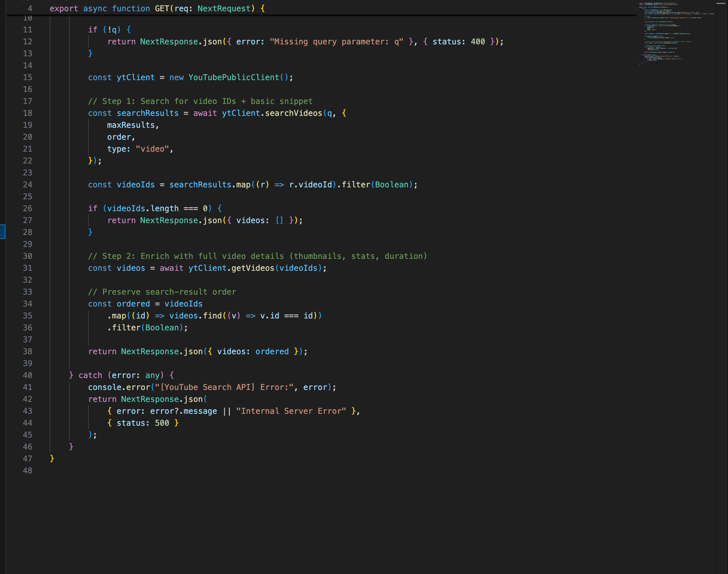Click line number 40 in the gutter

tap(27, 375)
